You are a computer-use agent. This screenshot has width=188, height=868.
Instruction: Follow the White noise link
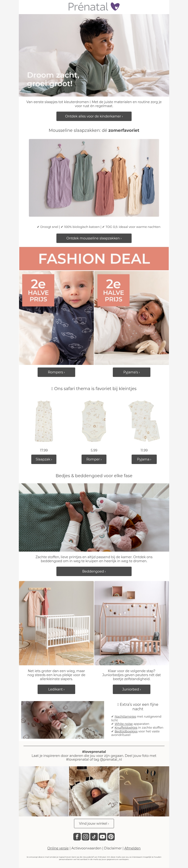click(x=123, y=724)
